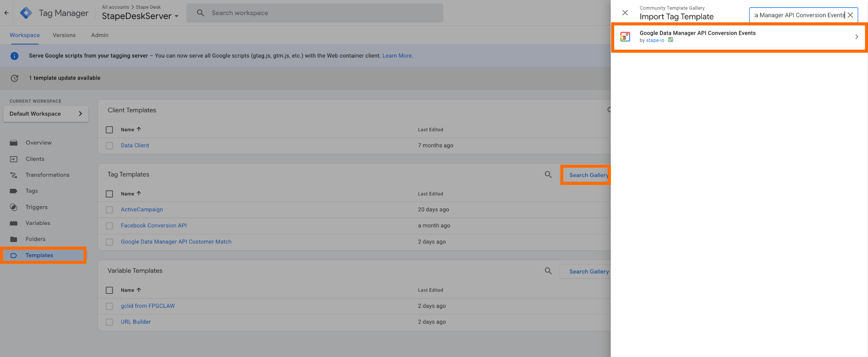This screenshot has height=357, width=868.
Task: Check the gclid from FPGCLAW row checkbox
Action: [x=109, y=306]
